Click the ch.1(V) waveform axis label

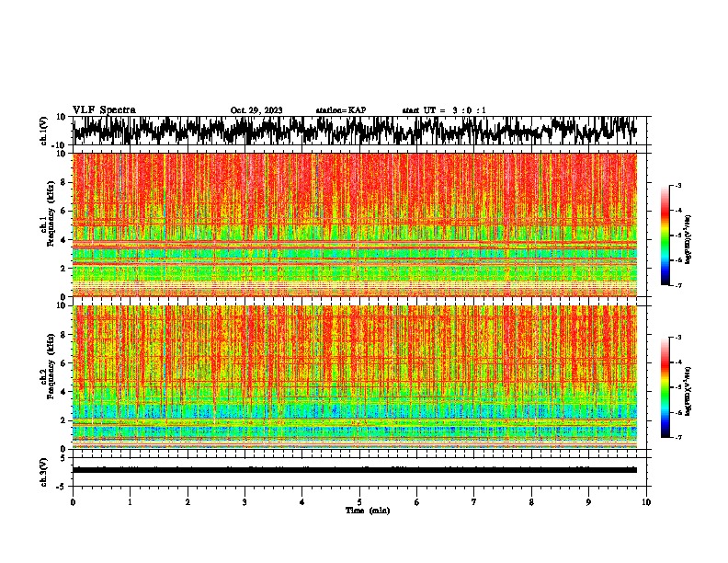coord(43,131)
